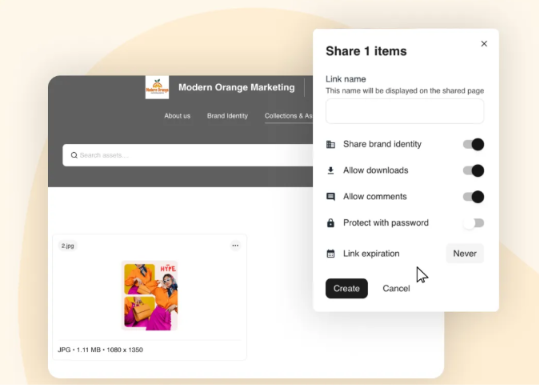539x385 pixels.
Task: Click the Allow downloads label
Action: (376, 170)
